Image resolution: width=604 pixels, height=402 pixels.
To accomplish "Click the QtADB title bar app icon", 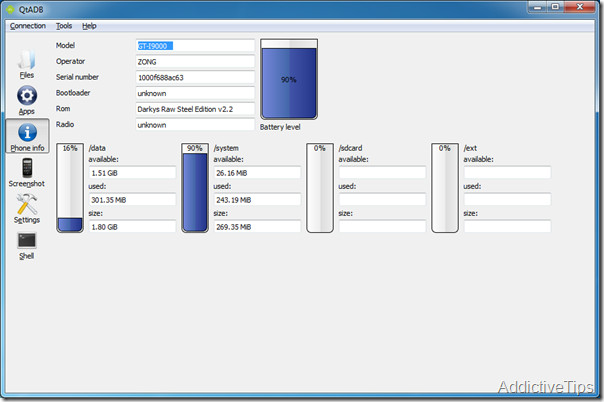I will (x=10, y=9).
